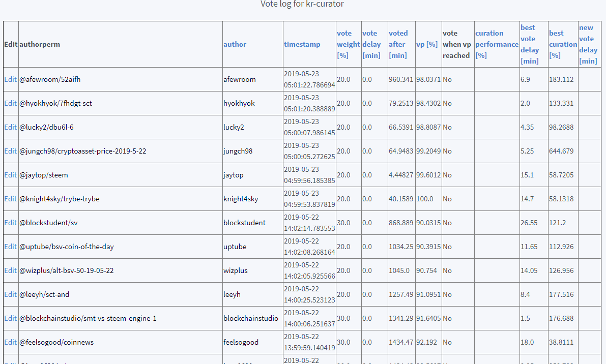Edit the @feelsogood/coinnews vote entry
606x364 pixels.
click(x=11, y=343)
